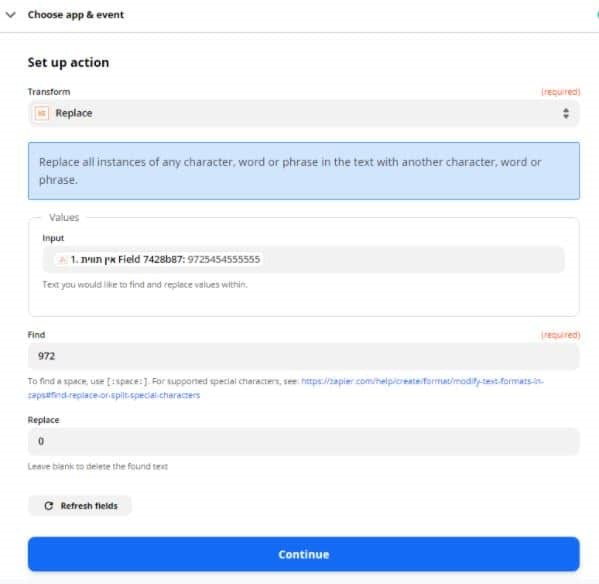The image size is (599, 584).
Task: Click the Set up action heading
Action: point(68,62)
